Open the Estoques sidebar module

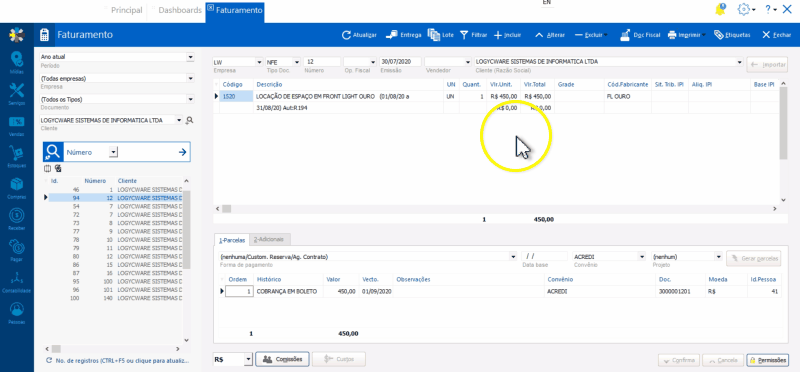(17, 157)
